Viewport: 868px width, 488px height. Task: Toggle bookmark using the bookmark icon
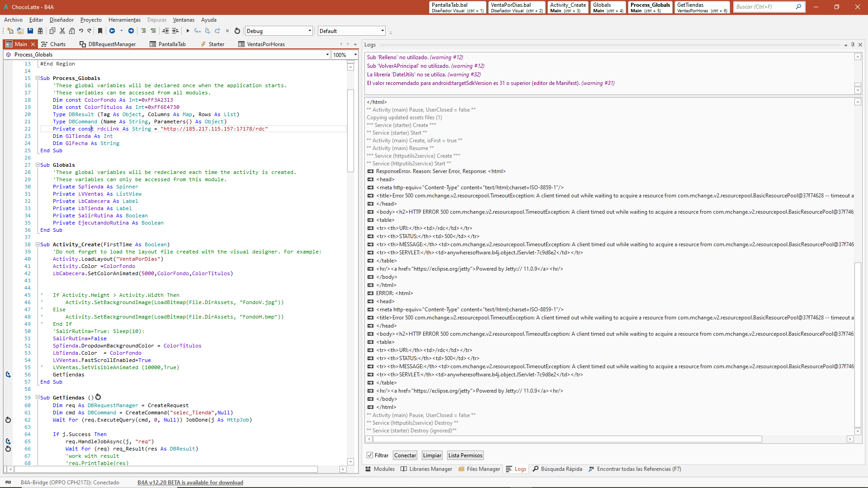(100, 31)
